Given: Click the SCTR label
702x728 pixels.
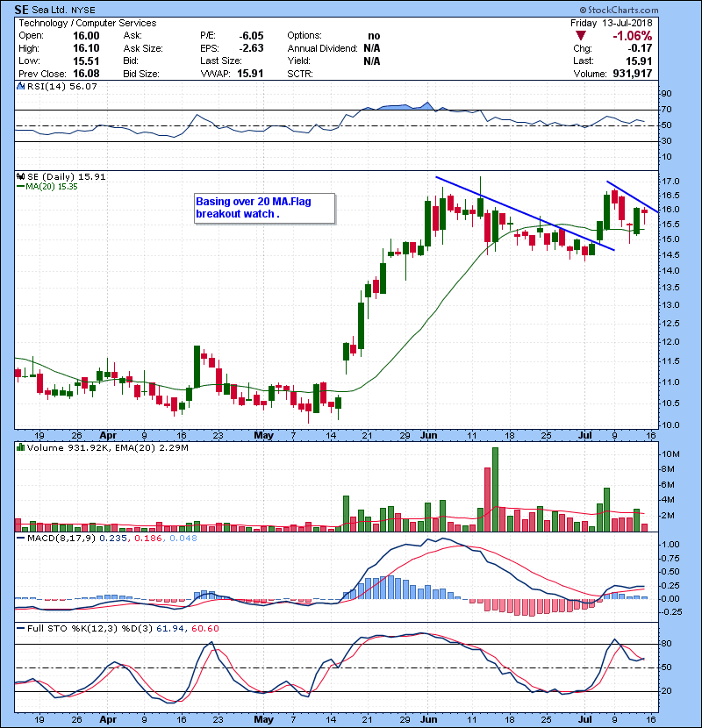Looking at the screenshot, I should click(x=299, y=74).
